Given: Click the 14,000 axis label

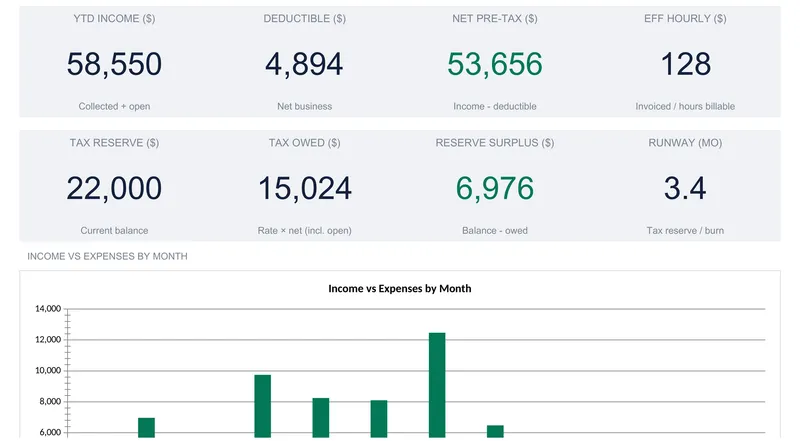Looking at the screenshot, I should click(x=48, y=309).
